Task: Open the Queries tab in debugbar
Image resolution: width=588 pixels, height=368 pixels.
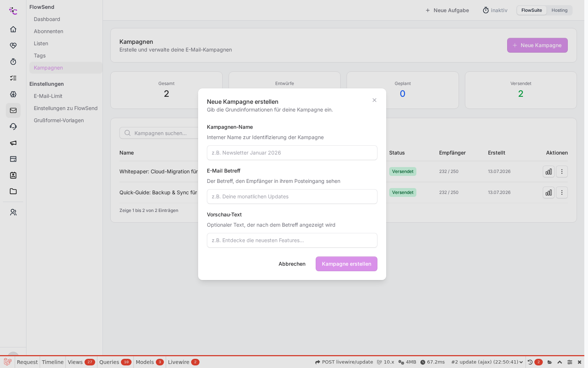Action: 115,362
